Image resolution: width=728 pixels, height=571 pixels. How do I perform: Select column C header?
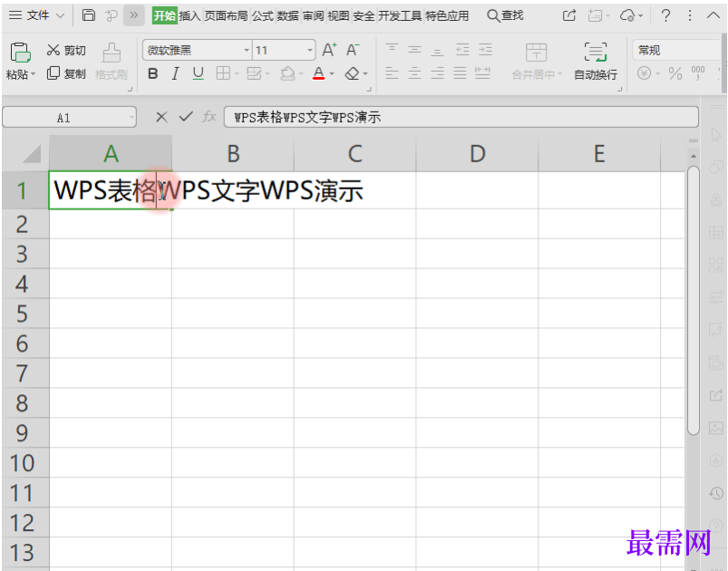355,154
